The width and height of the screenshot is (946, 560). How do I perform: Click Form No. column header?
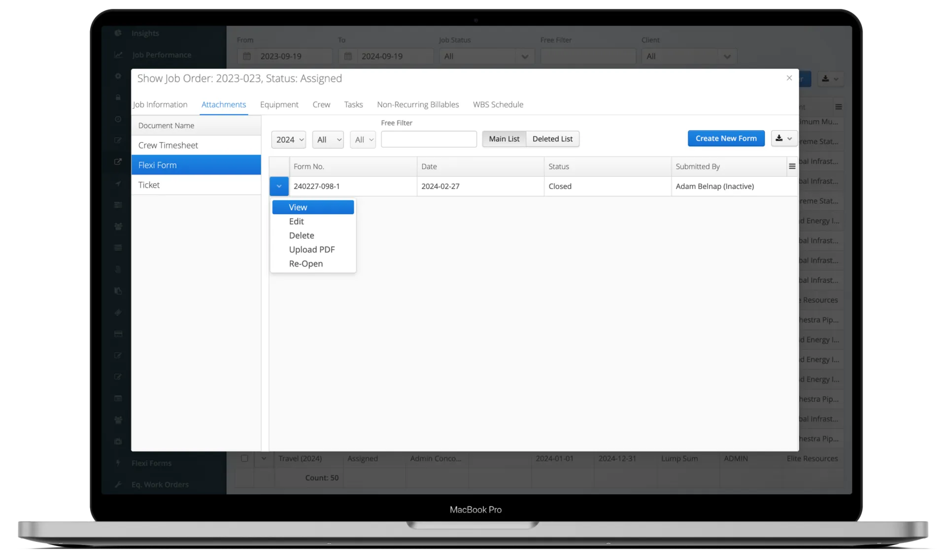(x=353, y=166)
